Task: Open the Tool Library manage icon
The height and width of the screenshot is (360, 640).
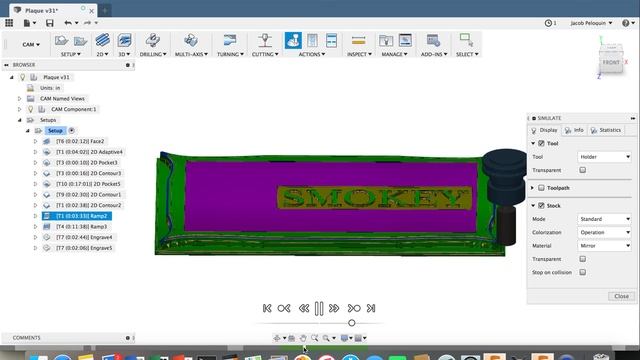Action: [x=386, y=40]
